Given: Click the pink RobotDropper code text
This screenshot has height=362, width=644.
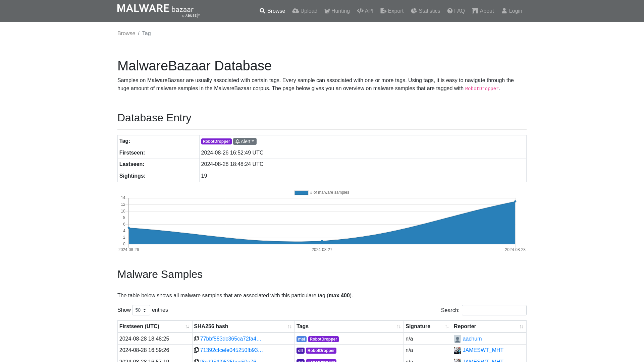Looking at the screenshot, I should [482, 89].
